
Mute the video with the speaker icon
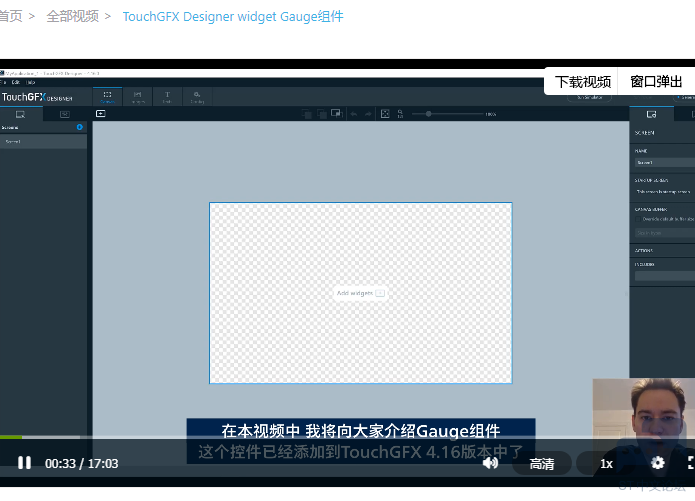490,463
